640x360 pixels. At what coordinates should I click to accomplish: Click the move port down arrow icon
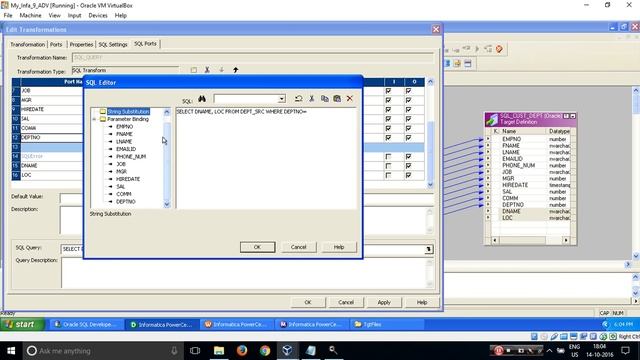click(221, 70)
